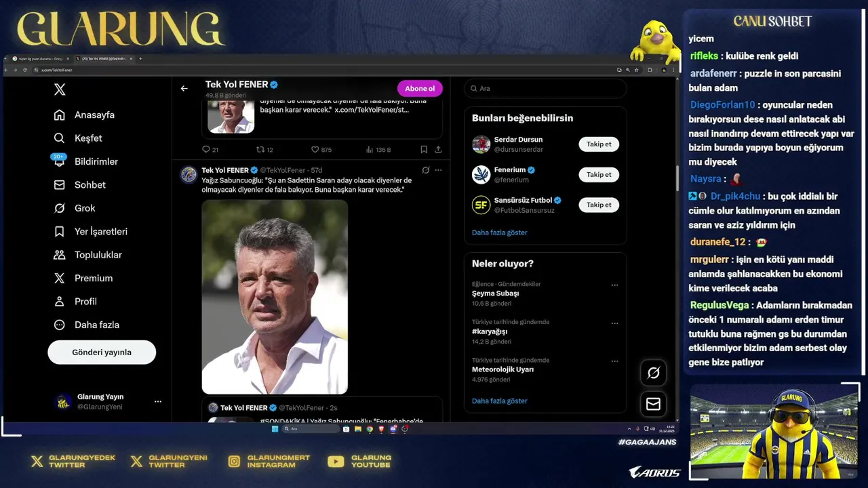Open the floating Grok button
The height and width of the screenshot is (488, 868).
tap(654, 373)
